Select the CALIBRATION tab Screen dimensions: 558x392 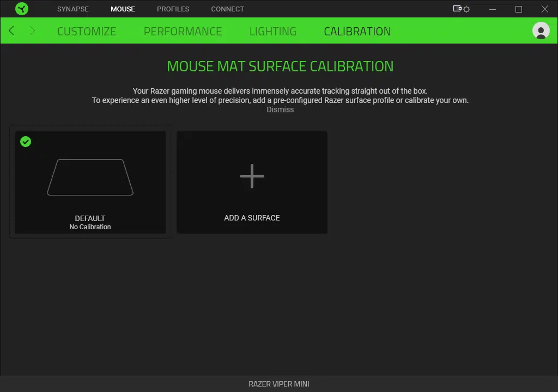(x=357, y=31)
